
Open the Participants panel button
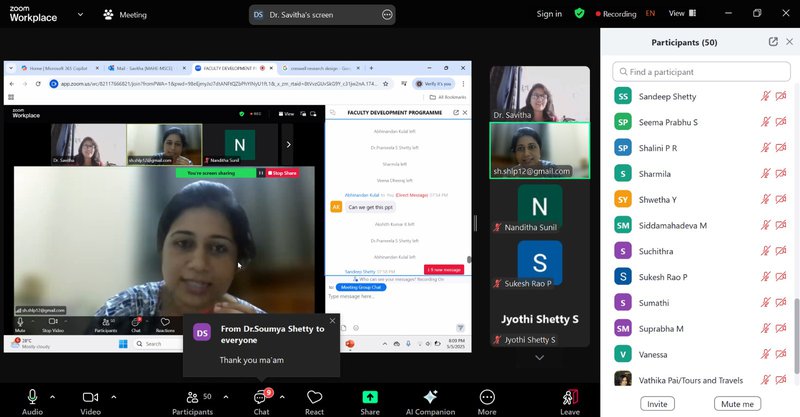[x=192, y=402]
